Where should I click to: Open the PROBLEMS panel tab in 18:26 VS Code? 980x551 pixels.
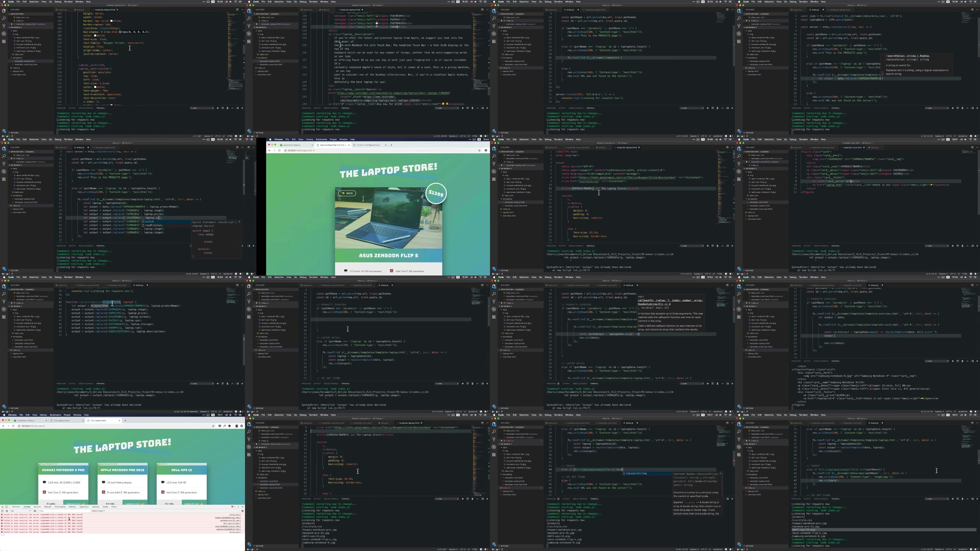61,108
